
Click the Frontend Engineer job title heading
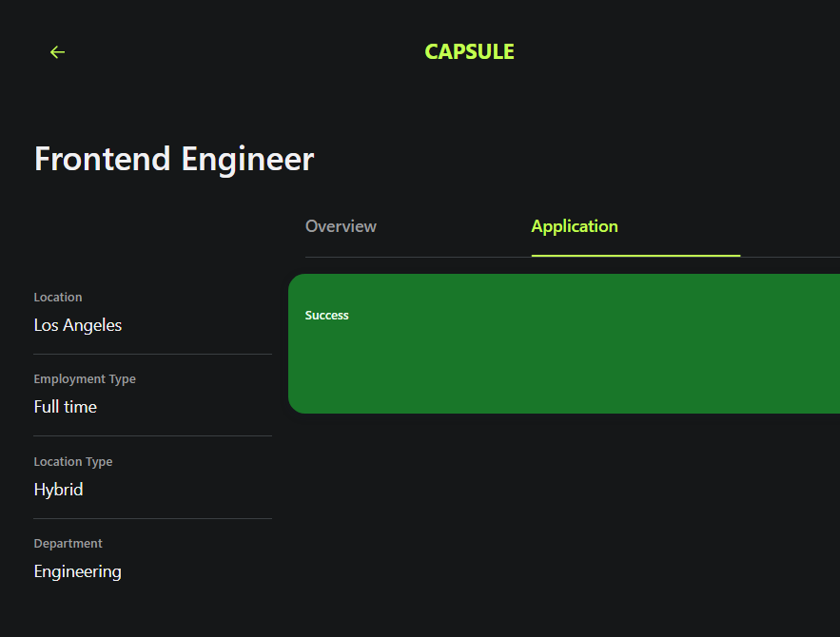174,159
